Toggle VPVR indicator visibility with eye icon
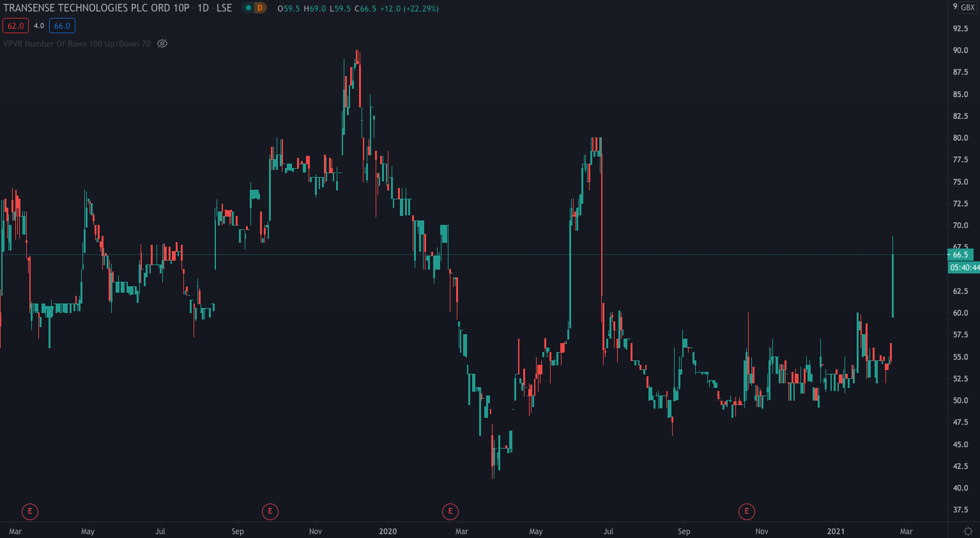980x538 pixels. [162, 43]
